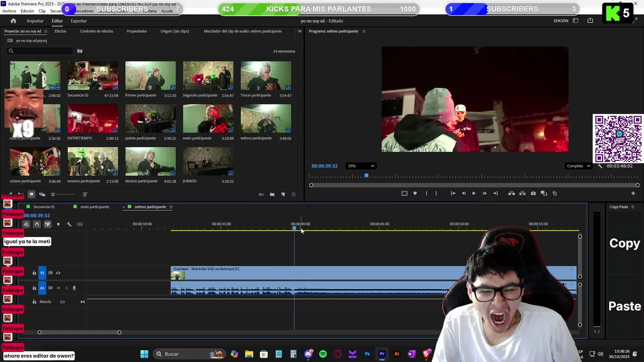Toggle V1 track lock
Viewport: 644px width, 362px height.
click(34, 273)
